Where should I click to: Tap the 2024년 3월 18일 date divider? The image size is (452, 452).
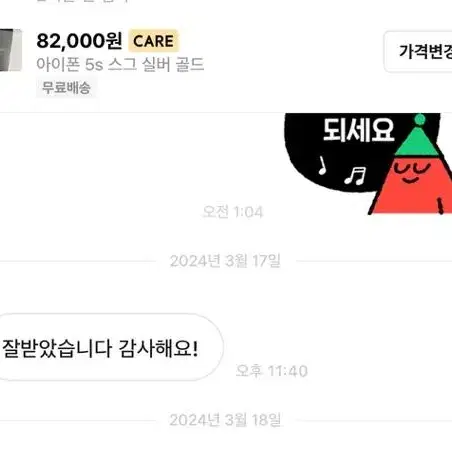click(x=225, y=420)
